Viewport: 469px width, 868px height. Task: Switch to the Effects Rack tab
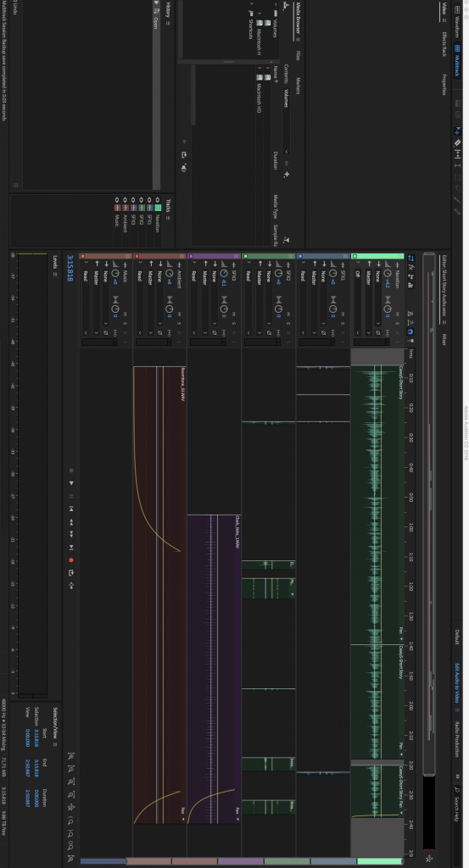(x=444, y=44)
